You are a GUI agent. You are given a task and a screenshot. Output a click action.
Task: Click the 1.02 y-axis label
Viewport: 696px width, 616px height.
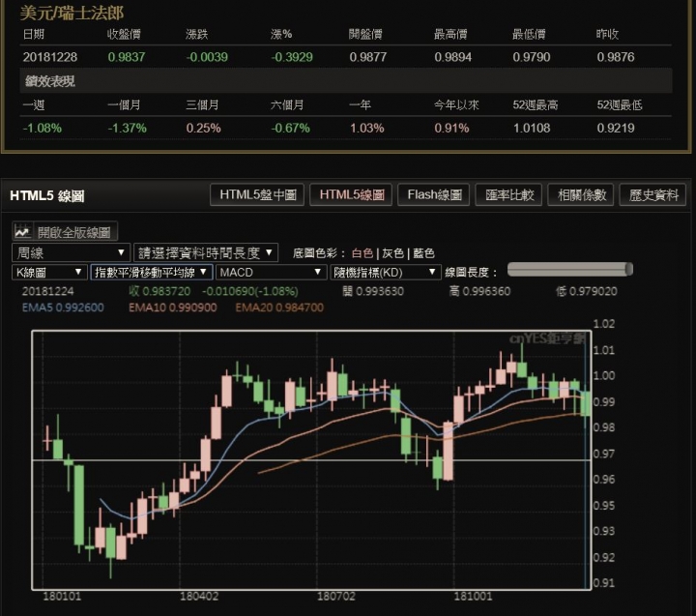tap(604, 324)
